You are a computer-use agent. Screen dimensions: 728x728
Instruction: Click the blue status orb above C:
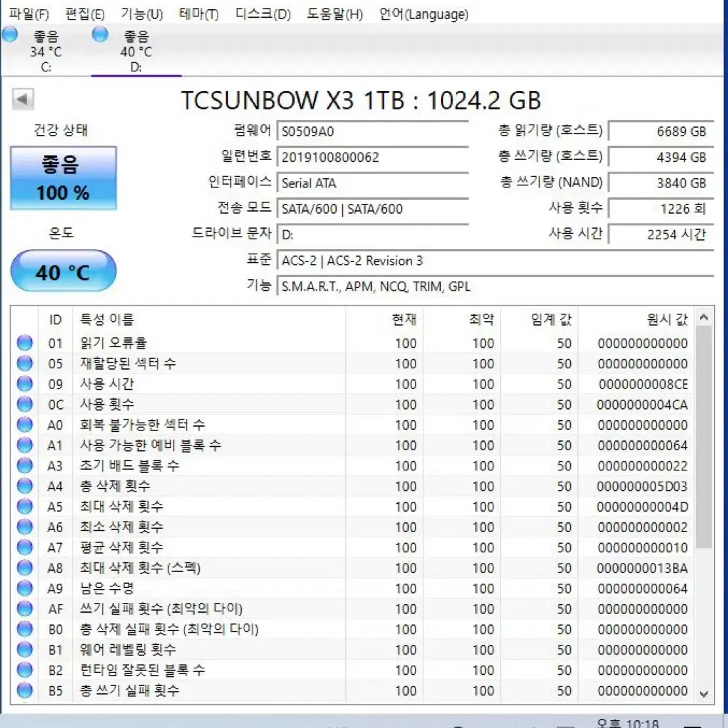10,35
